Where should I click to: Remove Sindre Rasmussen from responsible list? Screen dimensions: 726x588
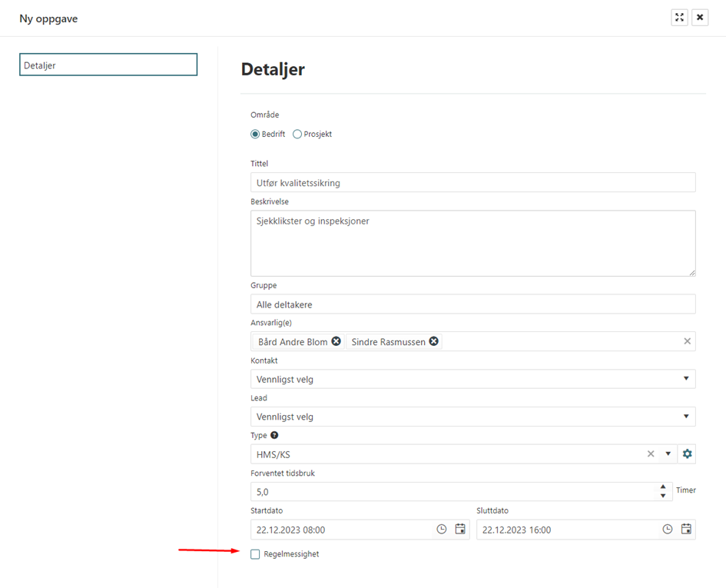(434, 341)
